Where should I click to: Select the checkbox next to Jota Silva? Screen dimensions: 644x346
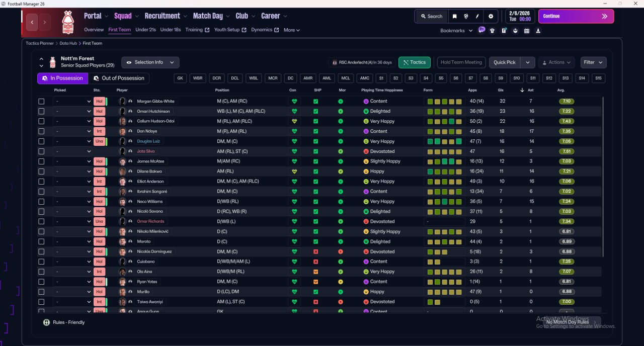(x=41, y=151)
